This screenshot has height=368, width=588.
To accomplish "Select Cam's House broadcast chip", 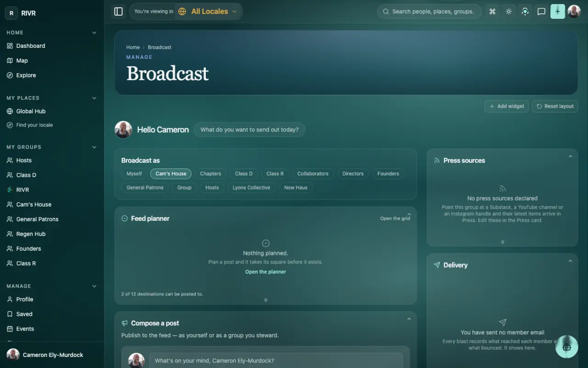I will click(171, 173).
